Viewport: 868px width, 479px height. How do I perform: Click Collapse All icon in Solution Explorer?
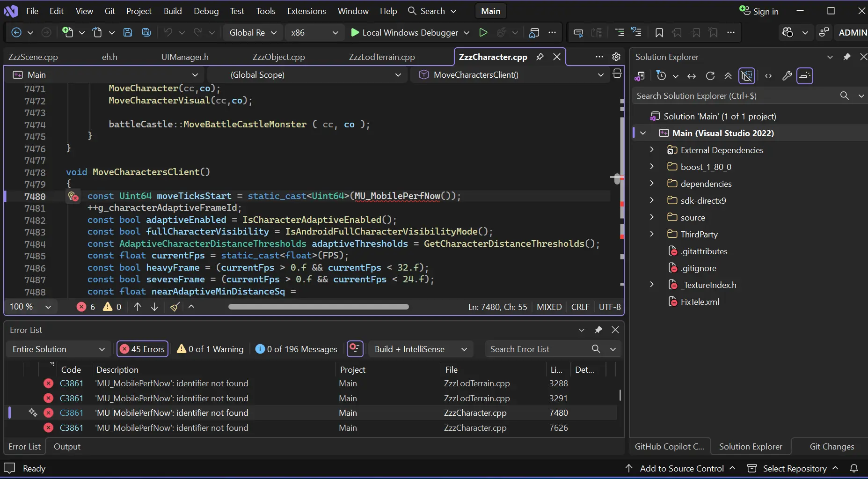click(728, 76)
